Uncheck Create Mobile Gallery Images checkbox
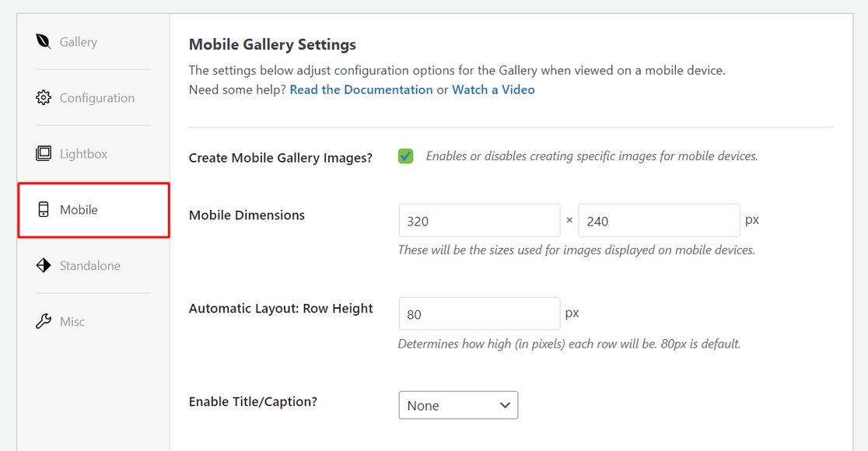 pyautogui.click(x=406, y=156)
